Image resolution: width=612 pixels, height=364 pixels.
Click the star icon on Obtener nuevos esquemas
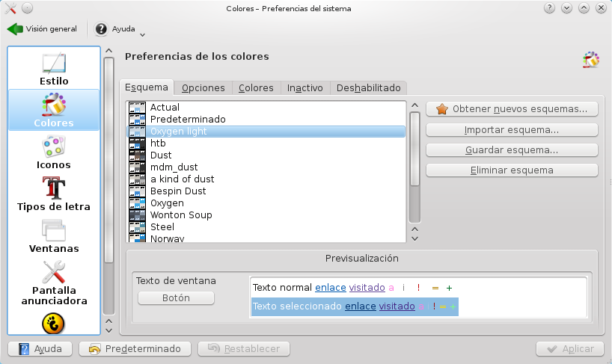pyautogui.click(x=442, y=109)
